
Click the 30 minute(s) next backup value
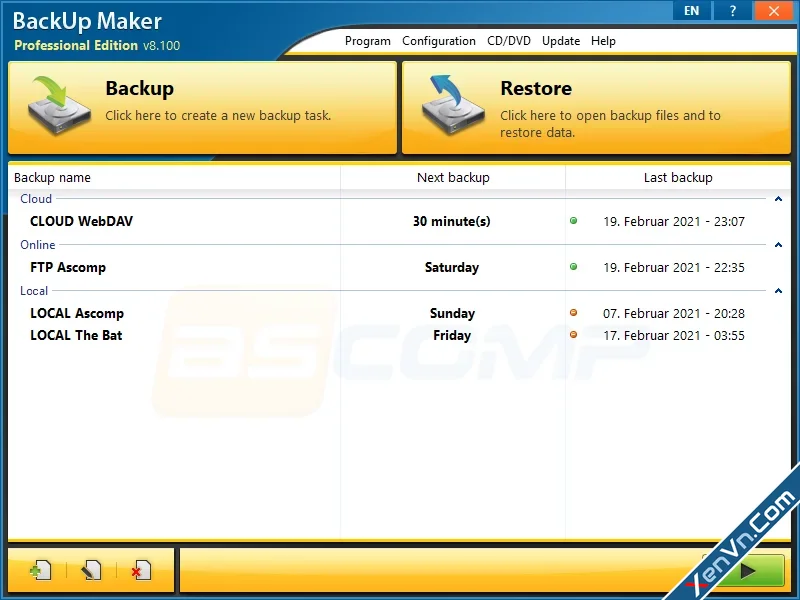click(452, 221)
